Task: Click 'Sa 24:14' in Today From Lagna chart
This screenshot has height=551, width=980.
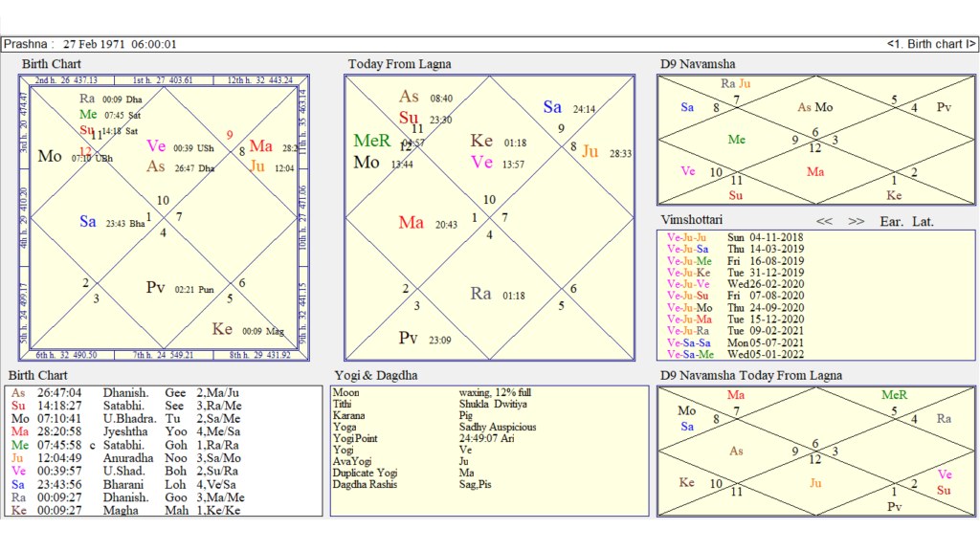Action: click(569, 107)
